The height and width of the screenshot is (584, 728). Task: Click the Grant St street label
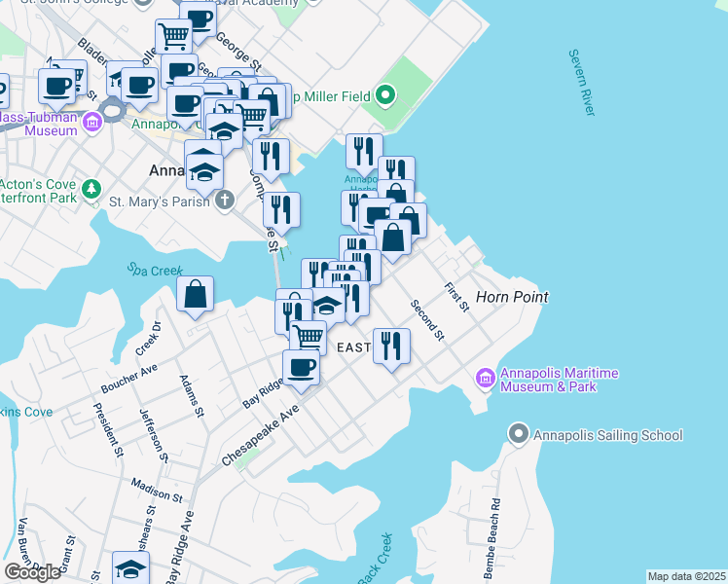(68, 555)
